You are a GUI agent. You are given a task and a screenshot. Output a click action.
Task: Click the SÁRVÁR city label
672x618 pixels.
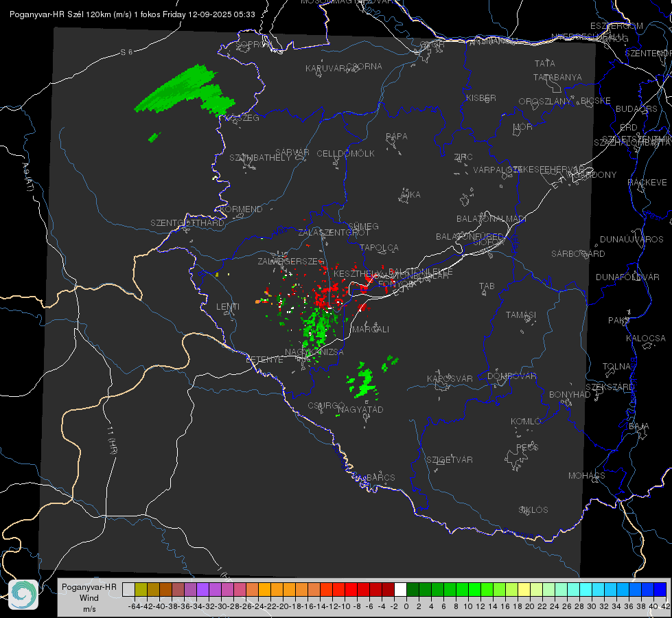point(292,152)
